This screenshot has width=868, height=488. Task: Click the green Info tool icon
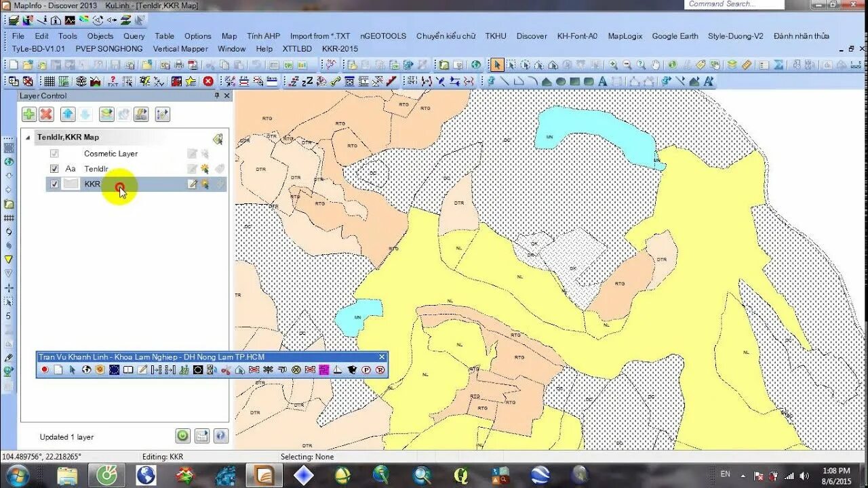pos(672,65)
